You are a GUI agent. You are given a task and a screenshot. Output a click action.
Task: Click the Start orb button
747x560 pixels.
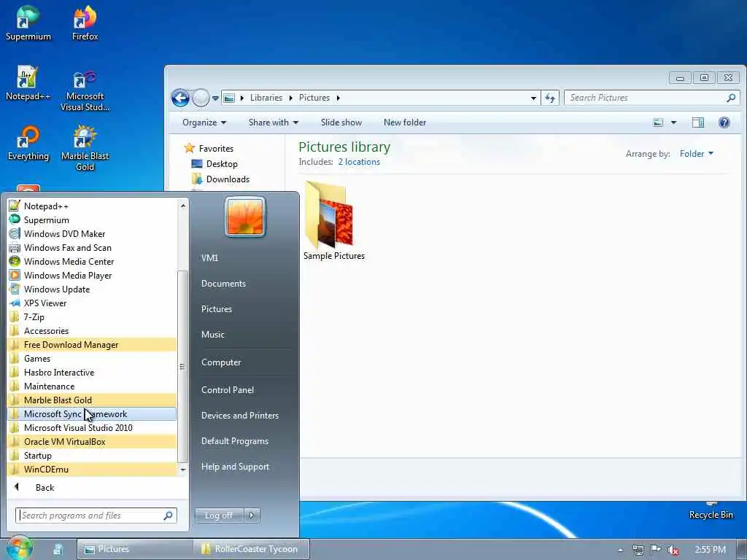[19, 548]
